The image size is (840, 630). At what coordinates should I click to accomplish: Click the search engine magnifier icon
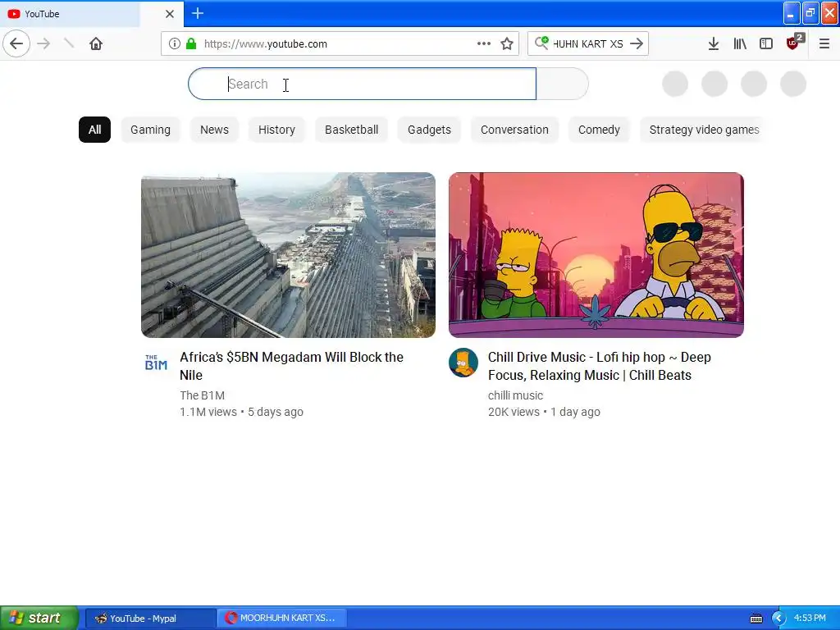click(x=541, y=43)
